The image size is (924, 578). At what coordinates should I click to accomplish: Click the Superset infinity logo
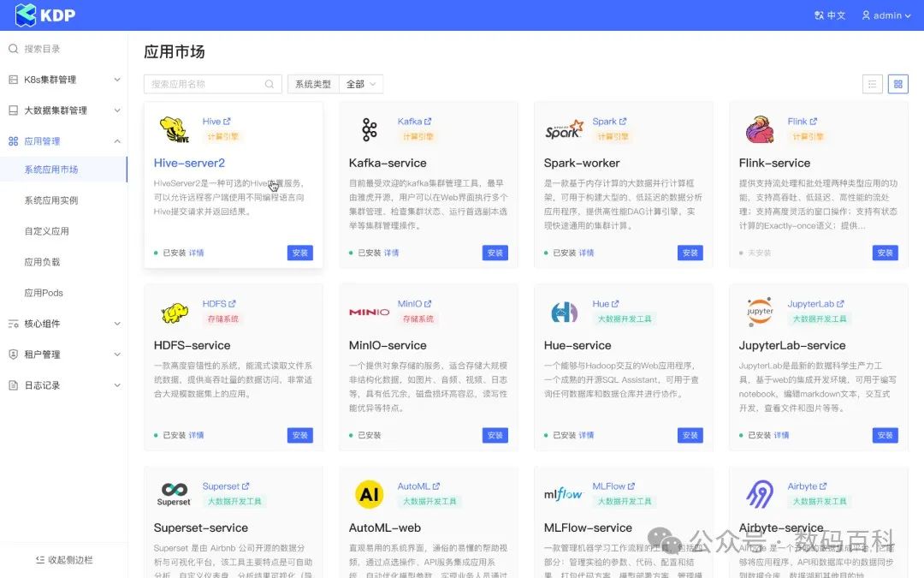[x=174, y=494]
